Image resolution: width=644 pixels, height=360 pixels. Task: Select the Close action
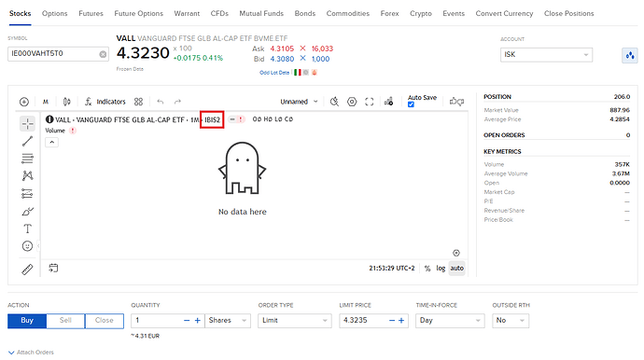pyautogui.click(x=105, y=321)
